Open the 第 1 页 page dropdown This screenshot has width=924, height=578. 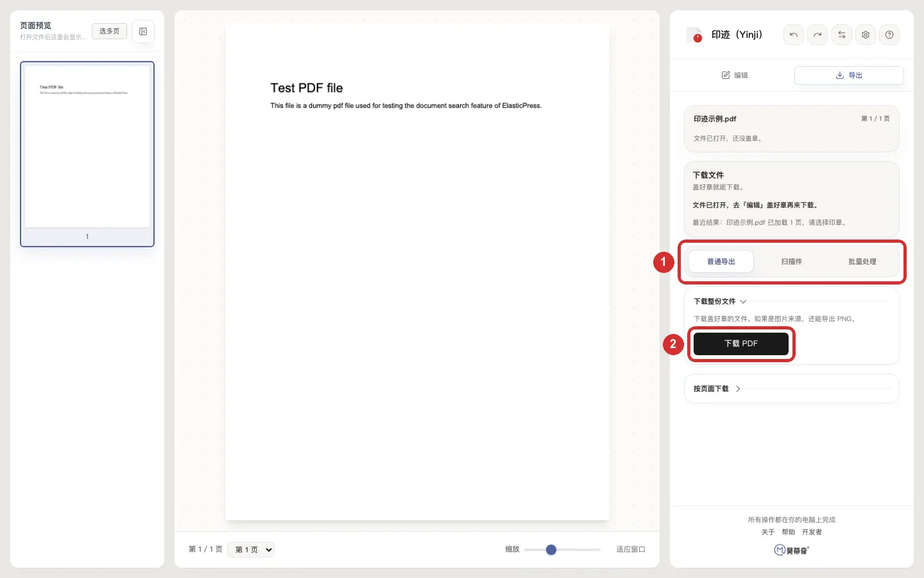click(x=251, y=550)
